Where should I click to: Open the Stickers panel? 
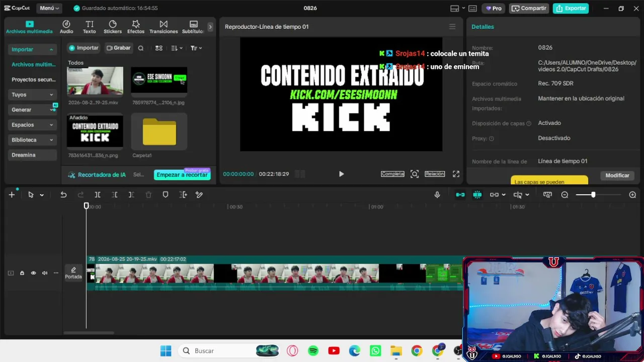[x=113, y=27]
